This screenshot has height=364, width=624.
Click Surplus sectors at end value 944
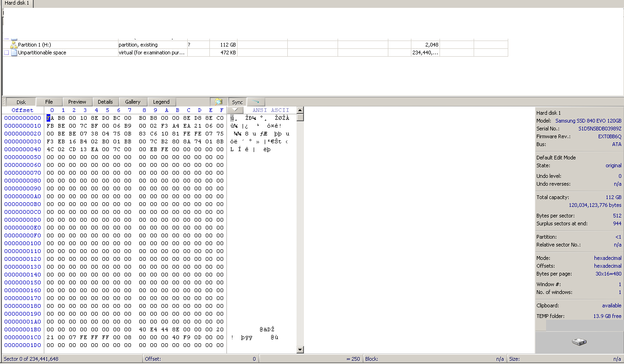(617, 223)
